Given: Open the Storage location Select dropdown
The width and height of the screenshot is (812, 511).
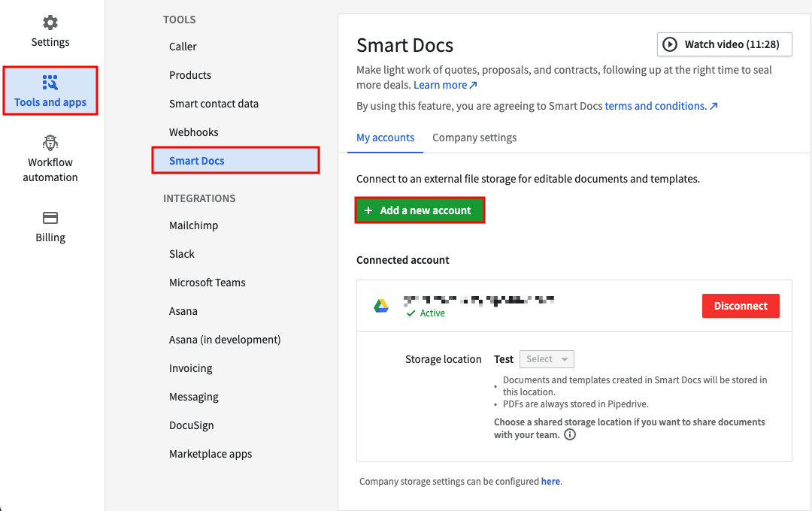Looking at the screenshot, I should 547,358.
